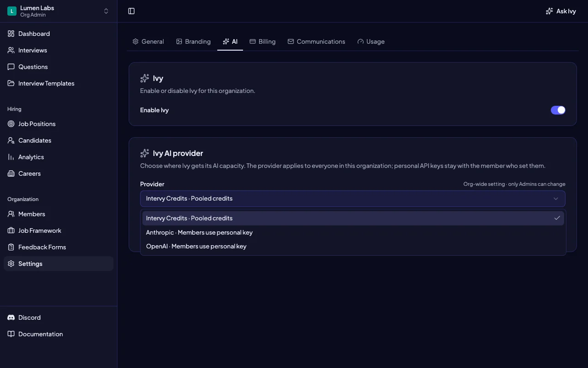Image resolution: width=588 pixels, height=368 pixels.
Task: Switch to the Communications tab
Action: coord(317,41)
